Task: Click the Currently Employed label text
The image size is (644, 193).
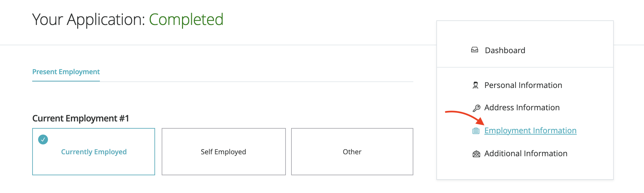Action: [94, 152]
